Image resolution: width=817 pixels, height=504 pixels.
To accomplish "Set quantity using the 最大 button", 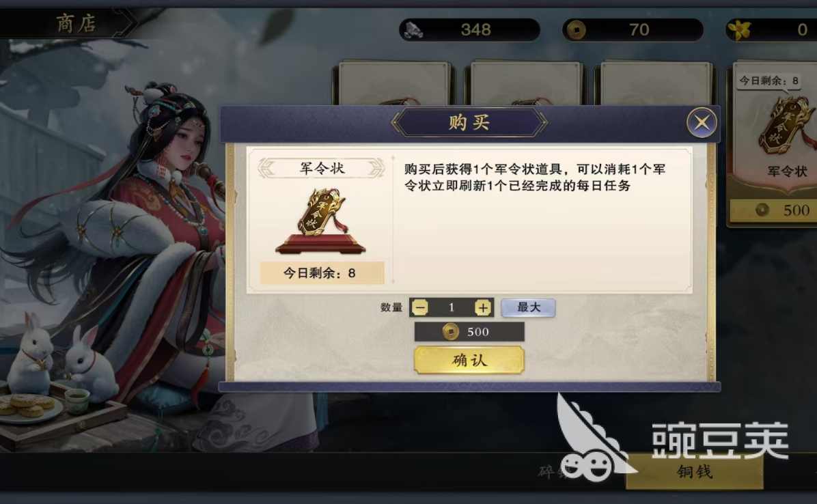I will point(528,308).
